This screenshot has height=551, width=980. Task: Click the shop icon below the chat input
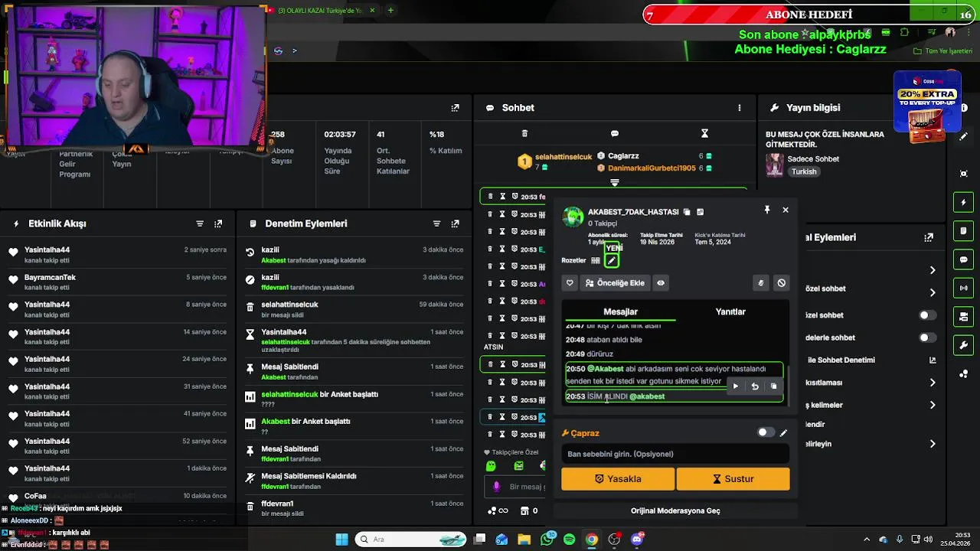click(524, 510)
